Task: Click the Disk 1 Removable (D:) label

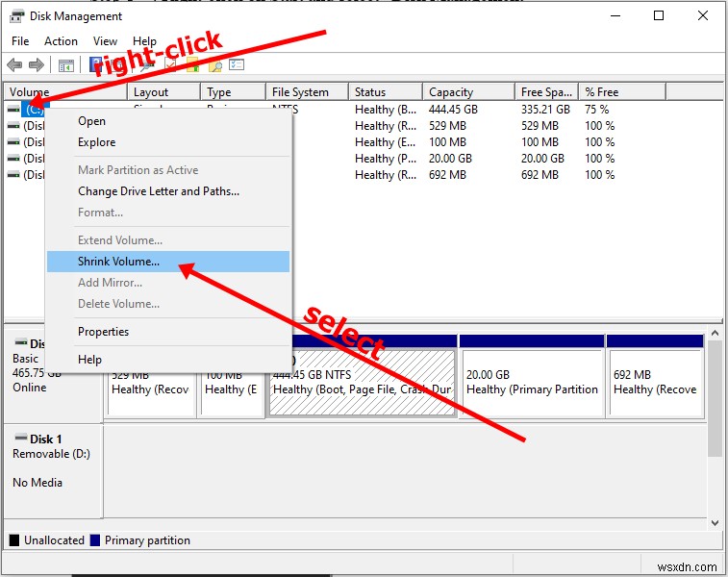Action: pyautogui.click(x=52, y=454)
